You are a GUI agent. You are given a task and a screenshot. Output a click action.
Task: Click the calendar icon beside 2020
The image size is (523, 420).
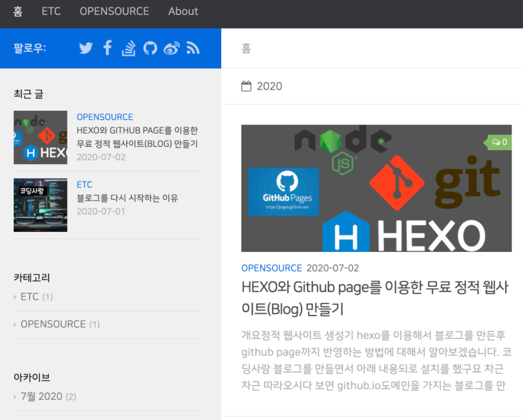point(246,86)
